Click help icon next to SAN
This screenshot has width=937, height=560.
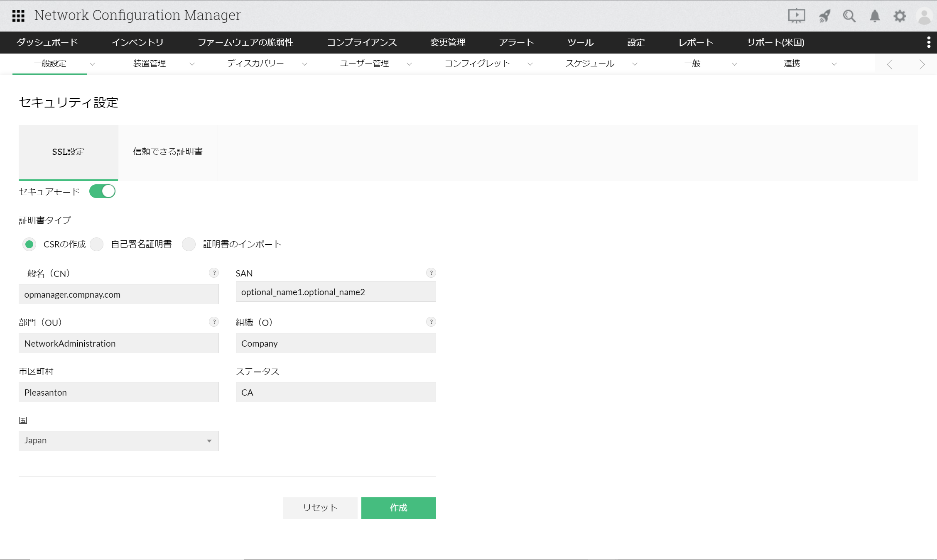(x=431, y=273)
